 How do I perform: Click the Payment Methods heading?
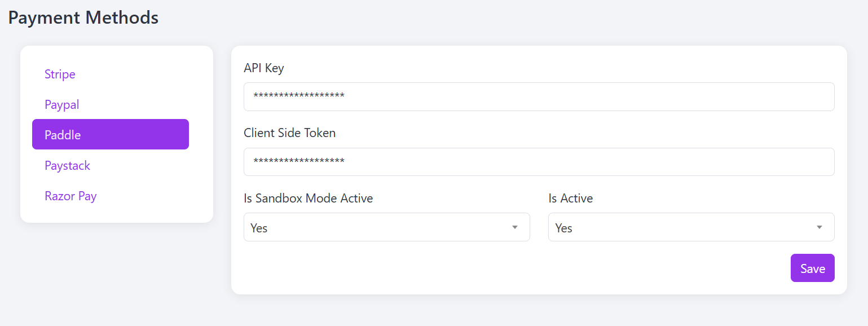83,17
